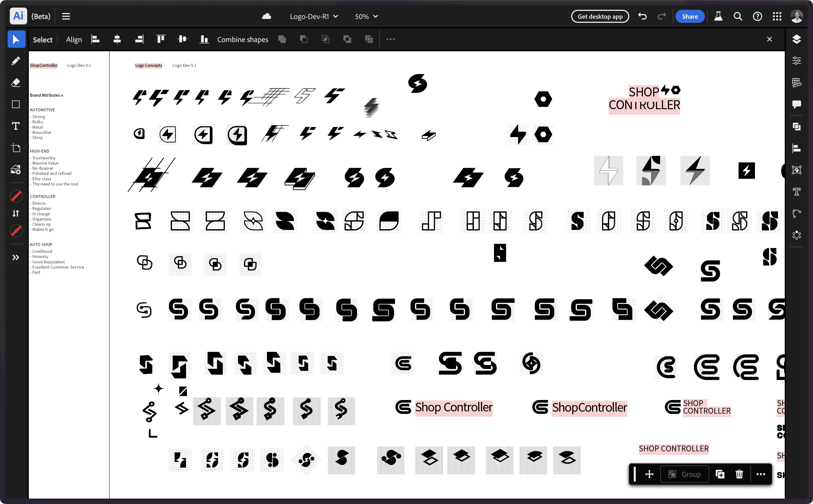
Task: Click the blue Share button
Action: click(690, 16)
